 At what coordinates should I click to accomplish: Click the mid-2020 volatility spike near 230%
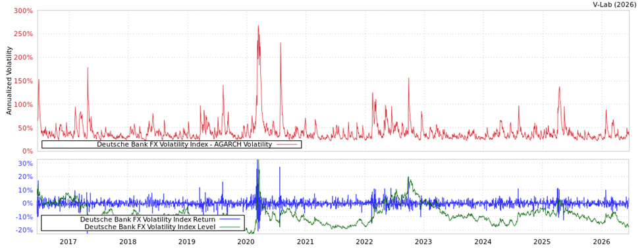280,43
